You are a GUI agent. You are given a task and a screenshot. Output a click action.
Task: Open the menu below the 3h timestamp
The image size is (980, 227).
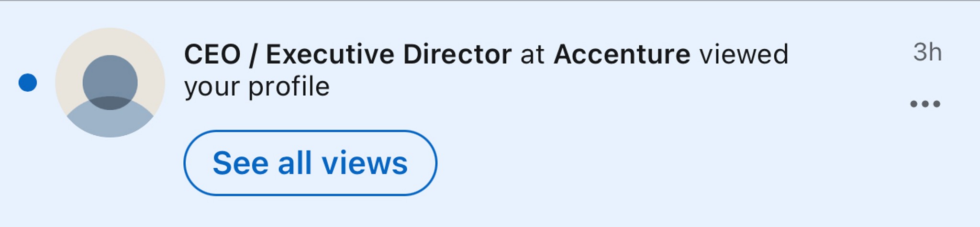pyautogui.click(x=925, y=104)
